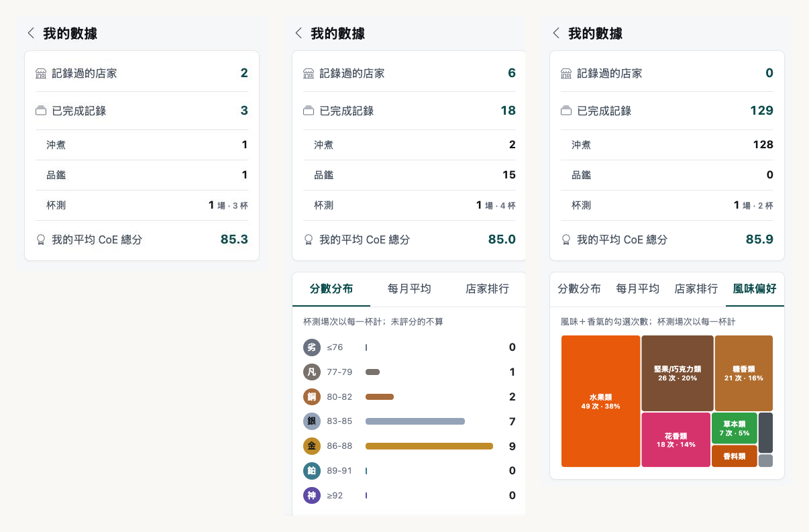809x532 pixels.
Task: Click the store icon in the 6-stores row
Action: point(309,74)
